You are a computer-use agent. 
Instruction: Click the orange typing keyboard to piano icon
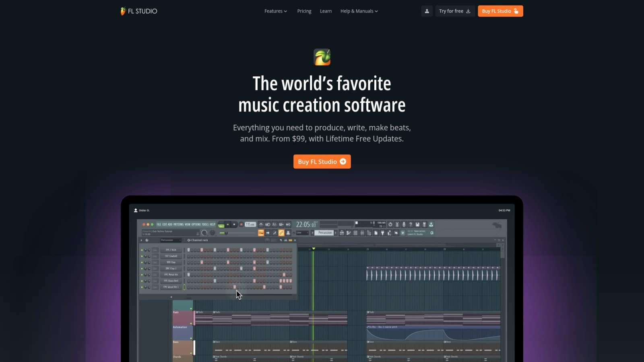click(x=261, y=233)
